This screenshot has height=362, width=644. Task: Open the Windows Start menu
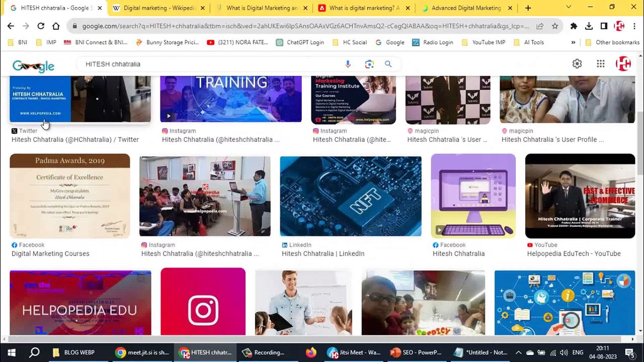(12, 352)
